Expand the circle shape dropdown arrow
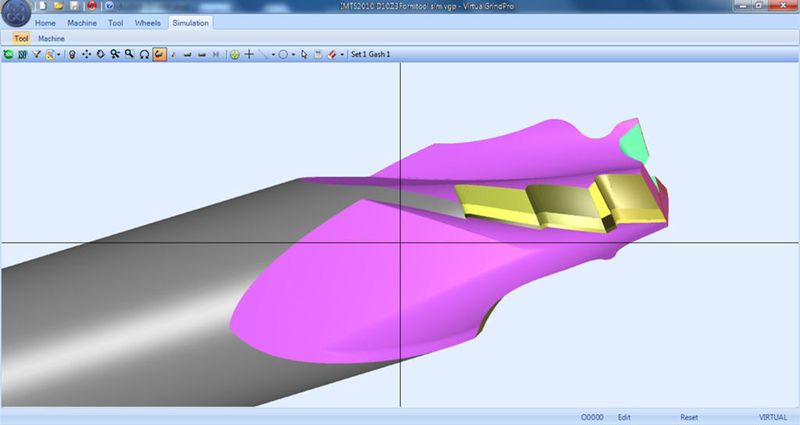Image resolution: width=800 pixels, height=425 pixels. coord(293,55)
